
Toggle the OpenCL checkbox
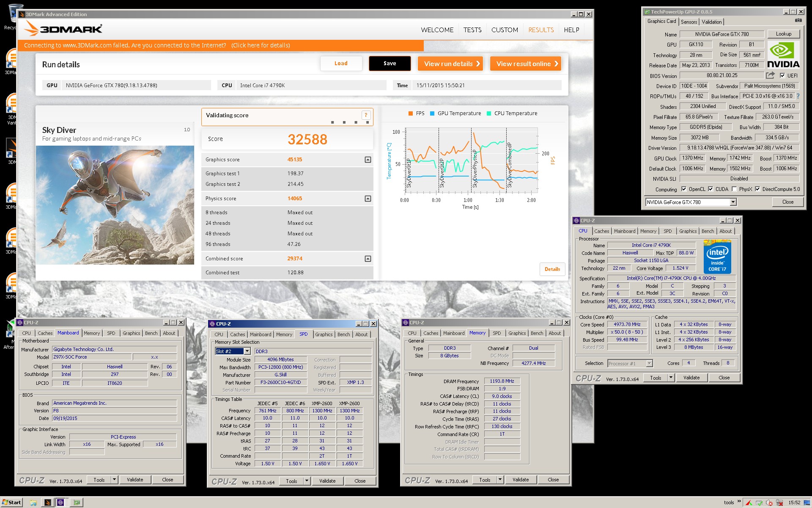[x=684, y=189]
